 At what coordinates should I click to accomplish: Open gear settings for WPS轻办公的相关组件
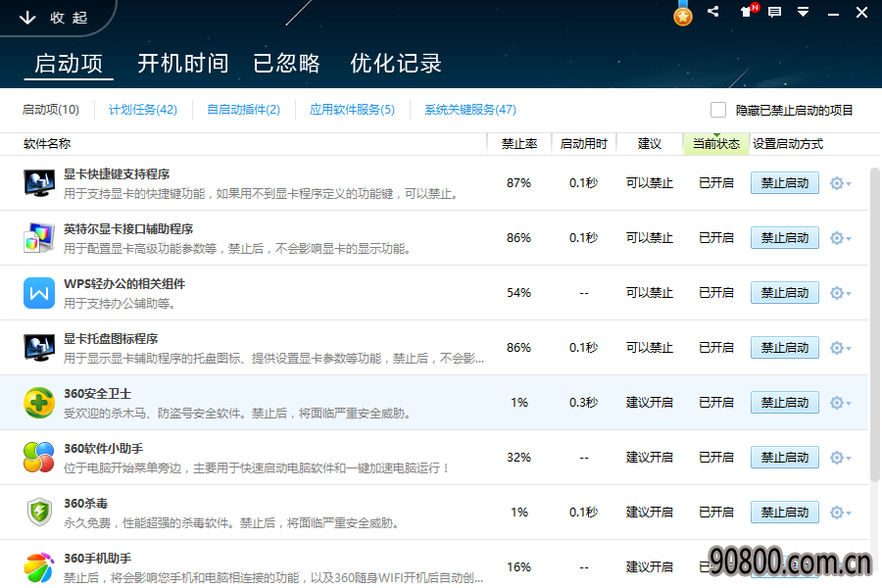pos(841,293)
